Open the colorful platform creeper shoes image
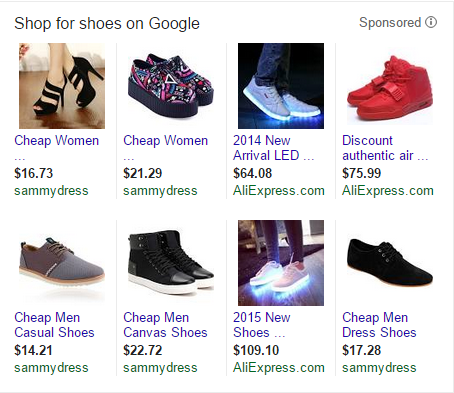The width and height of the screenshot is (454, 393). pos(171,86)
